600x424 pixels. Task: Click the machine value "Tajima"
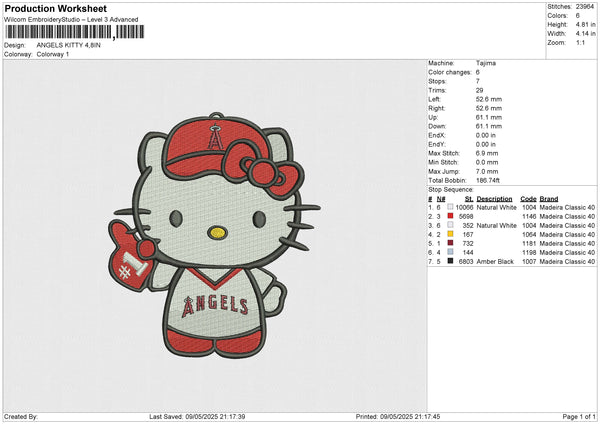(486, 63)
